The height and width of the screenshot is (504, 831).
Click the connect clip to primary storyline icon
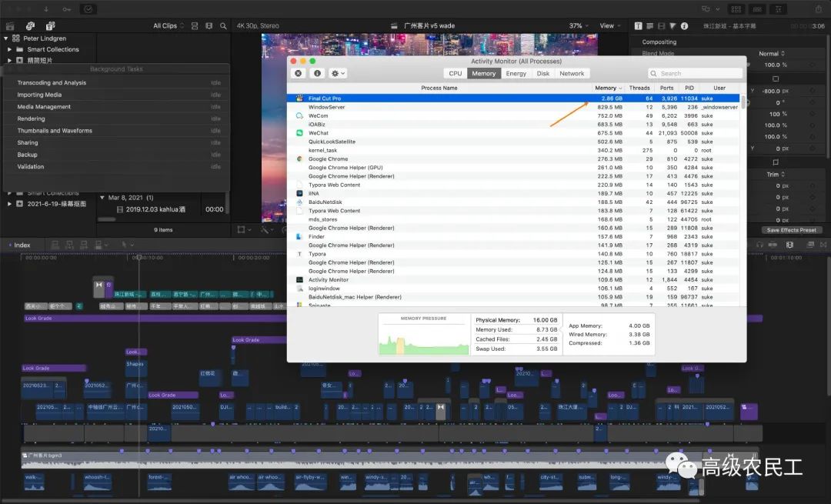tap(55, 245)
